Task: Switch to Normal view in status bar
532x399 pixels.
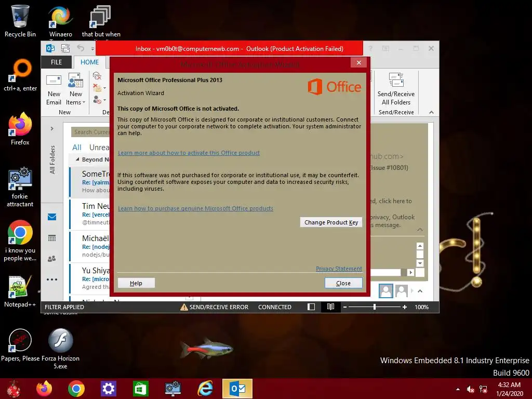Action: click(311, 307)
